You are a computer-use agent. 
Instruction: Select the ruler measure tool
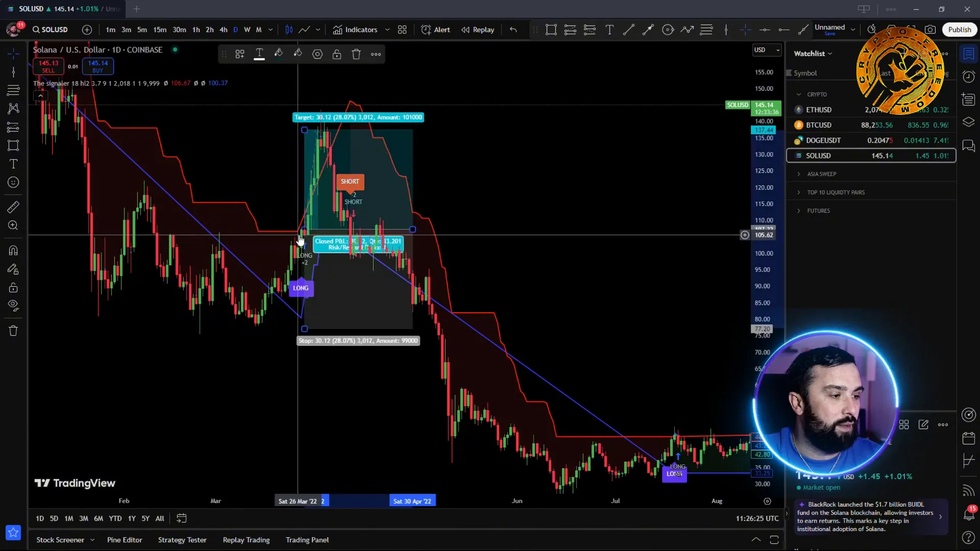pyautogui.click(x=13, y=207)
